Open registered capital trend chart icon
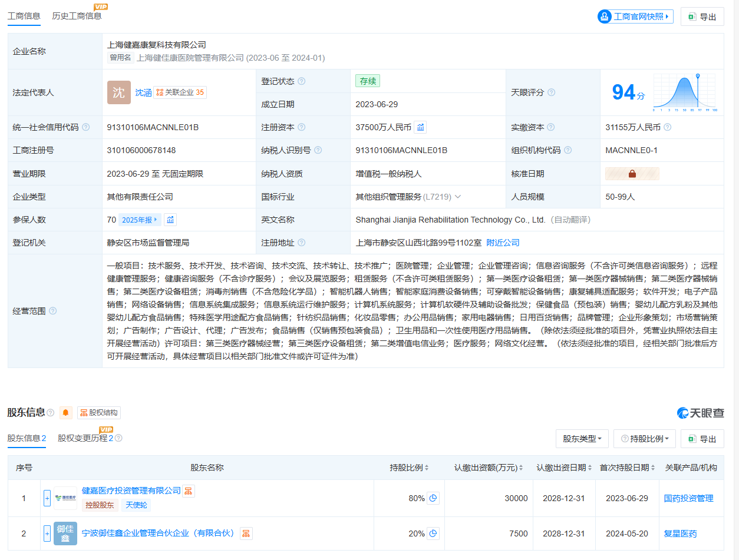This screenshot has height=560, width=739. [420, 127]
